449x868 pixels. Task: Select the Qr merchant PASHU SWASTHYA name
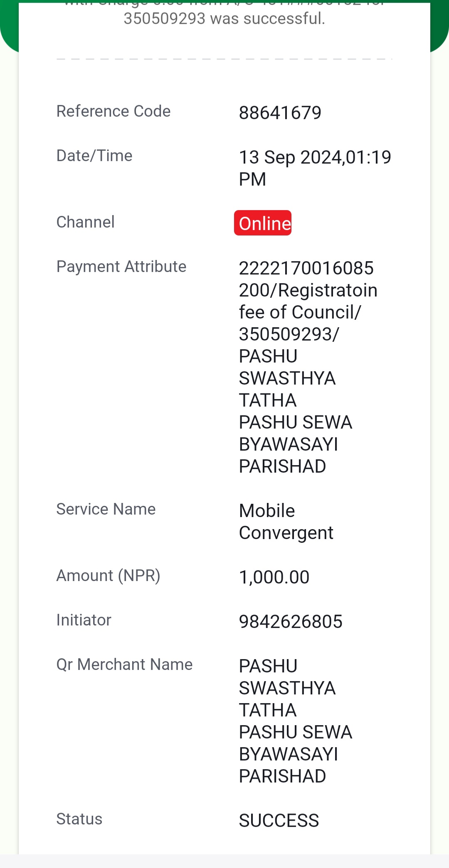(296, 721)
